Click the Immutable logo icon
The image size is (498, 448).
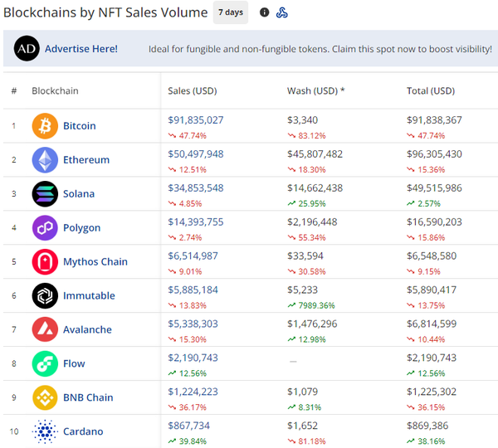(45, 296)
